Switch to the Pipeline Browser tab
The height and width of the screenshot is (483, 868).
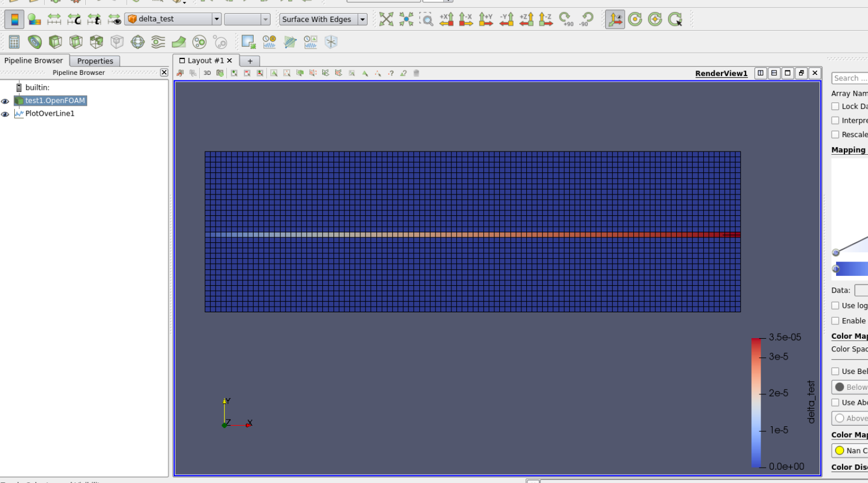[34, 61]
